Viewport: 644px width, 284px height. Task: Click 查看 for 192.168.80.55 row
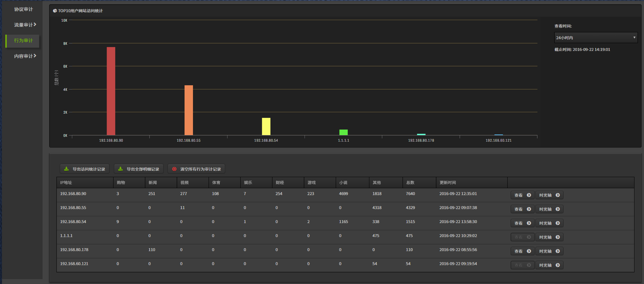click(x=522, y=209)
